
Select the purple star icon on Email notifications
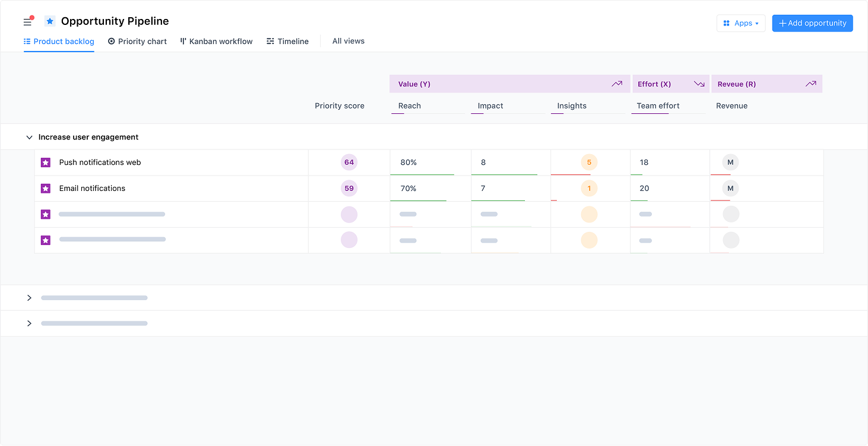pos(46,188)
